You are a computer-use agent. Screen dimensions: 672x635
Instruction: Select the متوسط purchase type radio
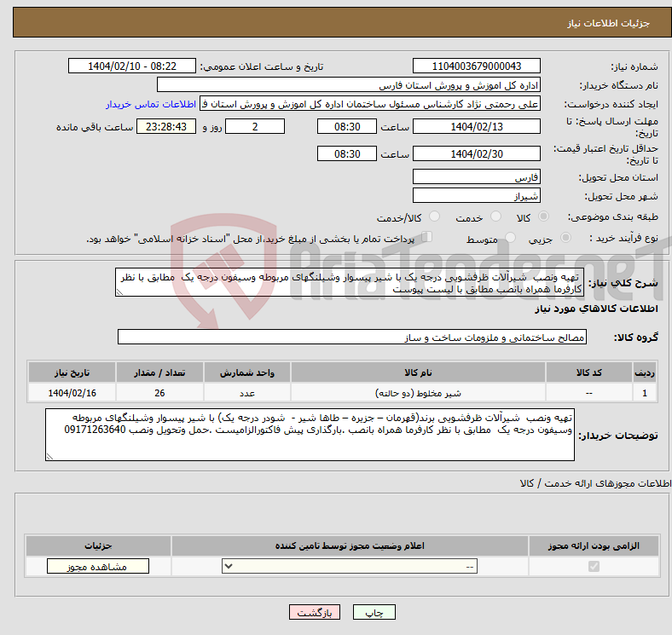click(x=511, y=237)
